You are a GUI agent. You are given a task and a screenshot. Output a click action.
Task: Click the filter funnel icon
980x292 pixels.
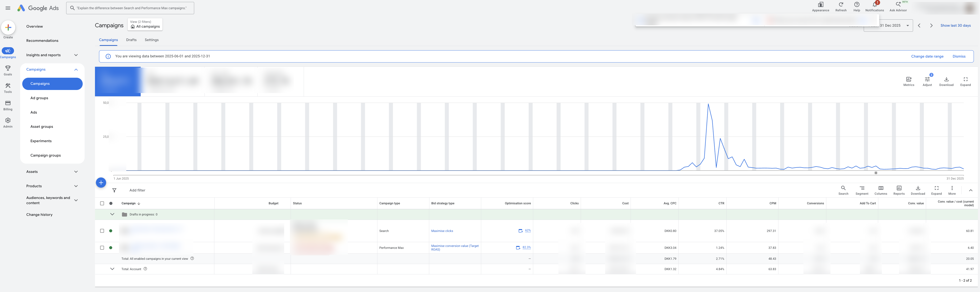[x=114, y=190]
